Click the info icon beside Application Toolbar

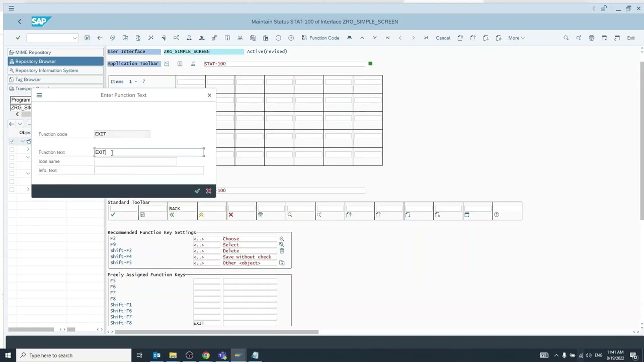[x=180, y=64]
